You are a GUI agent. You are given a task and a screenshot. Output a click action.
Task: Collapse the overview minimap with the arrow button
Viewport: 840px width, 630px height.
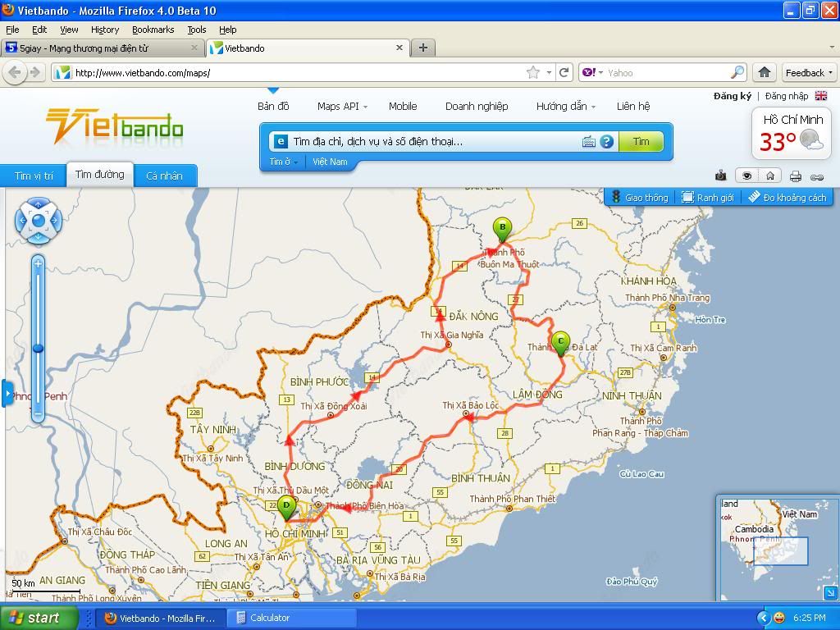click(830, 592)
